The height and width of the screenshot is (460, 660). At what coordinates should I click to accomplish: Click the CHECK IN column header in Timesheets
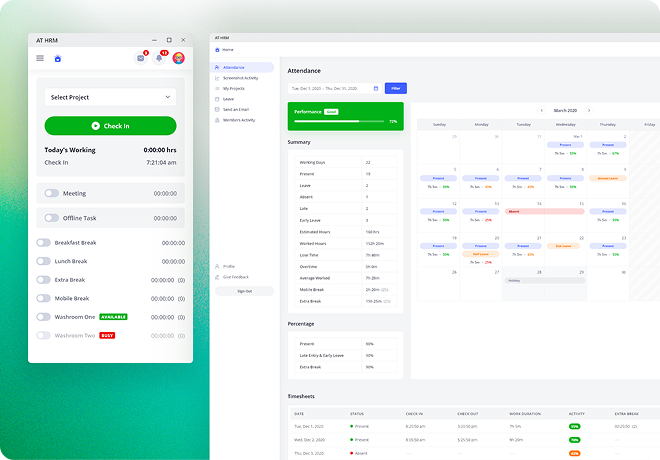pyautogui.click(x=414, y=414)
